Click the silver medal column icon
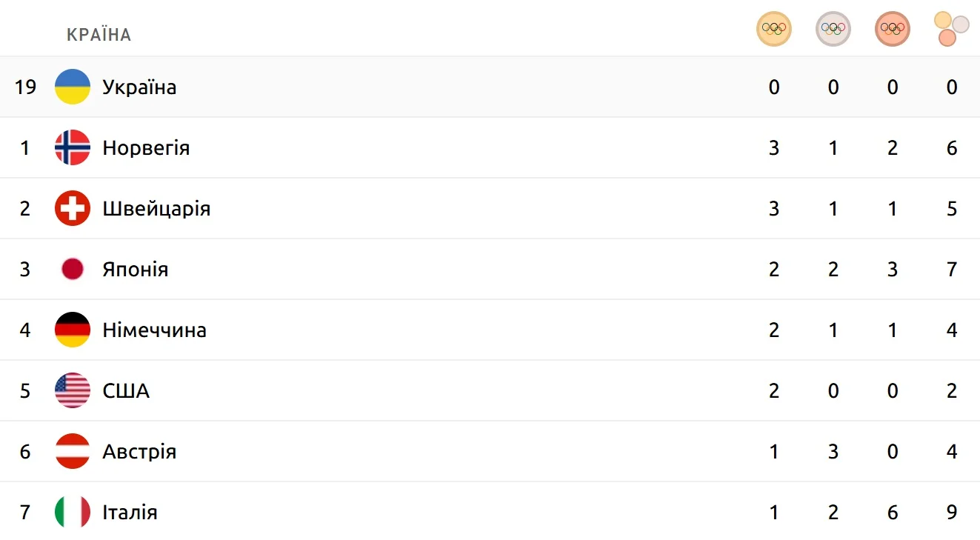The width and height of the screenshot is (980, 540). pyautogui.click(x=833, y=29)
